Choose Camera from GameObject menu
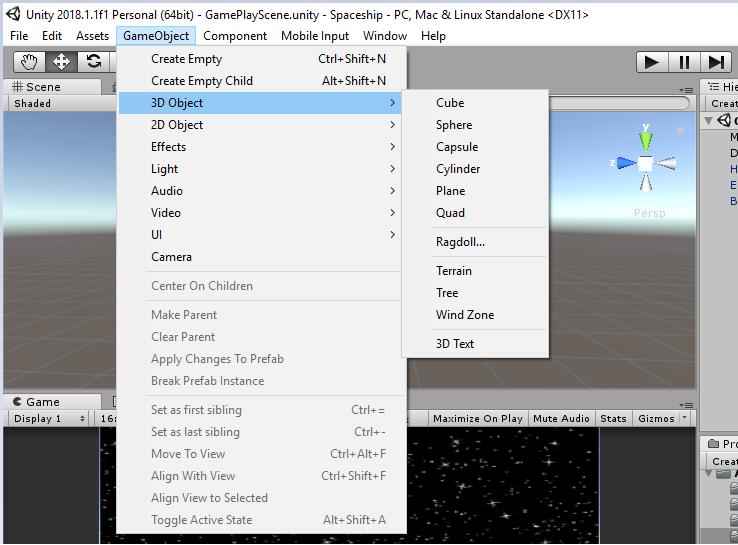The width and height of the screenshot is (738, 545). pyautogui.click(x=261, y=257)
